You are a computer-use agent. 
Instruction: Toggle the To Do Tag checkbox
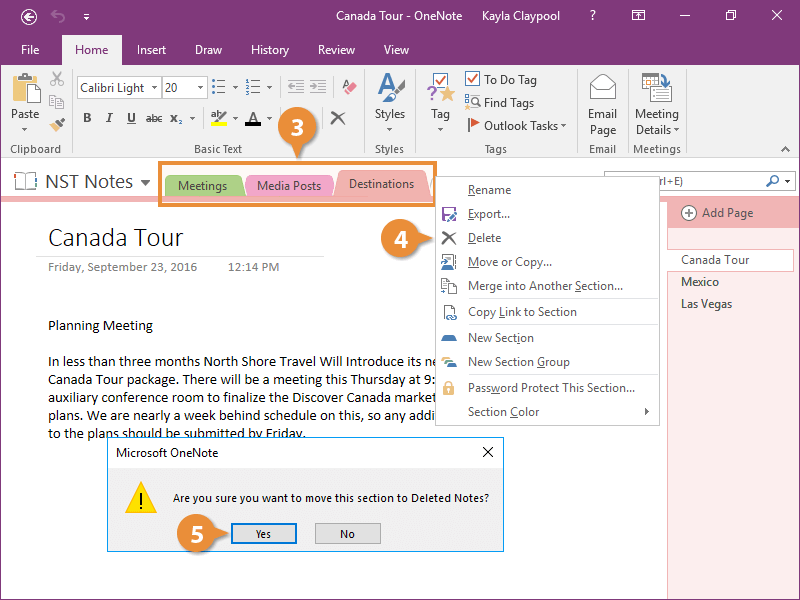tap(473, 79)
